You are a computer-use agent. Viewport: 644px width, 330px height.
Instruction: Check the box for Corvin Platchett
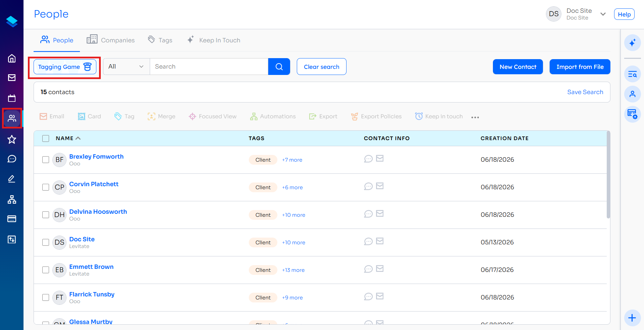point(46,187)
